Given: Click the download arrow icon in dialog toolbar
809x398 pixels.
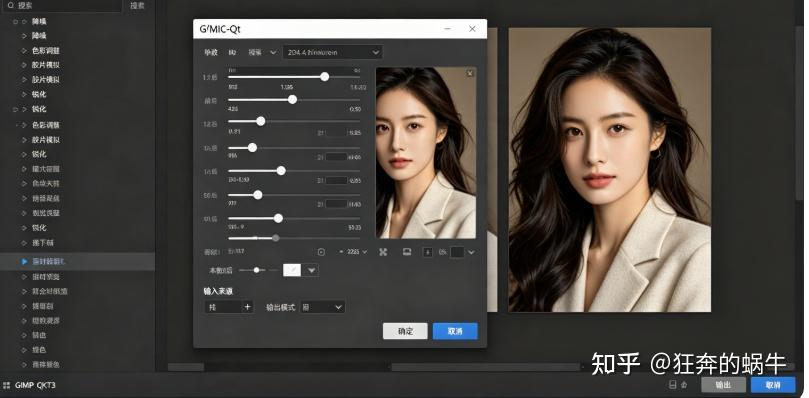Looking at the screenshot, I should pos(428,252).
